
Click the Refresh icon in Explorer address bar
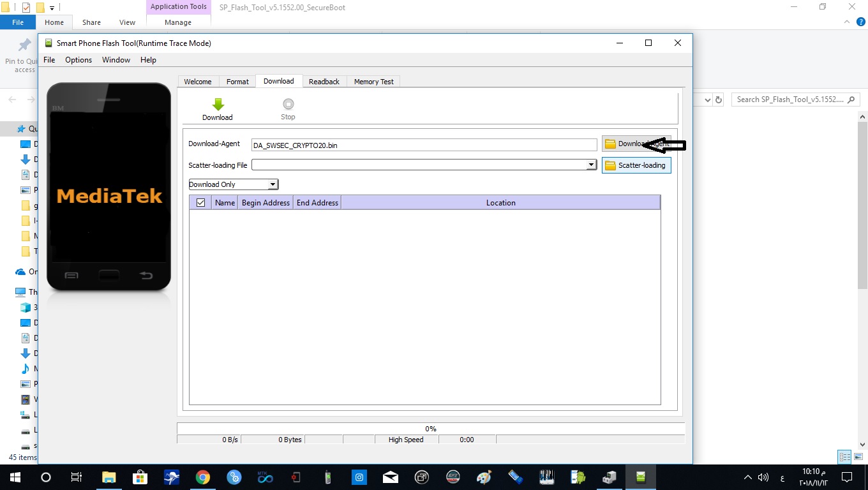point(719,100)
